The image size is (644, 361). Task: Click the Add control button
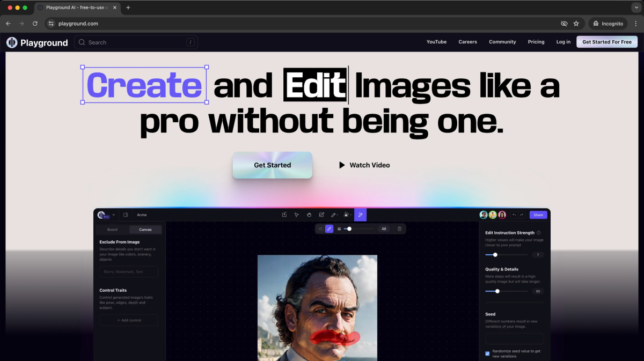(x=129, y=320)
